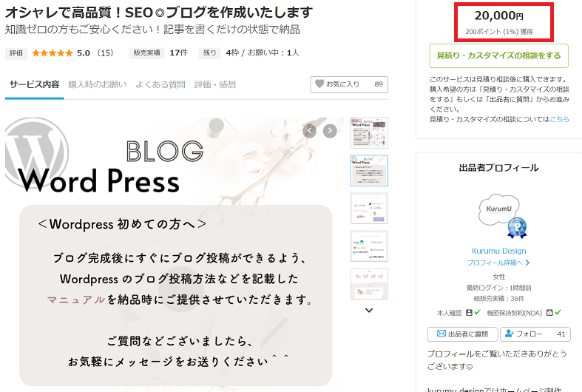Screen dimensions: 582x392
Task: Click the 評価 label
Action: pyautogui.click(x=16, y=53)
